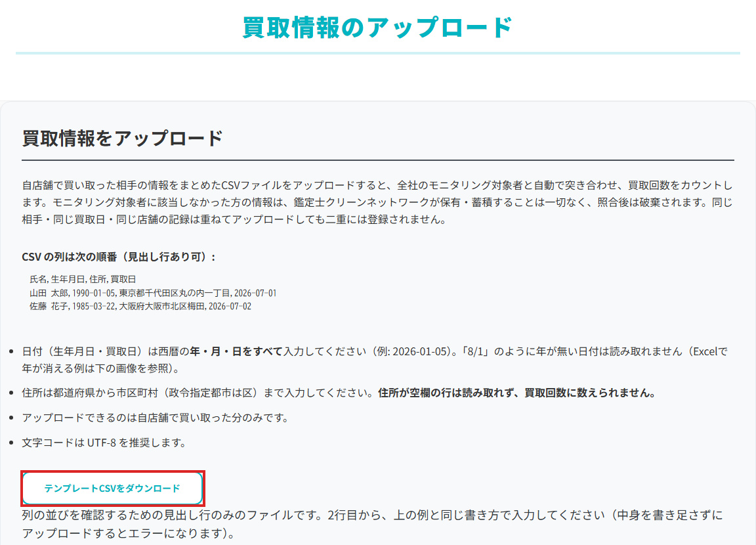Click the 買取情報のアップロード page title
756x545 pixels.
click(377, 27)
